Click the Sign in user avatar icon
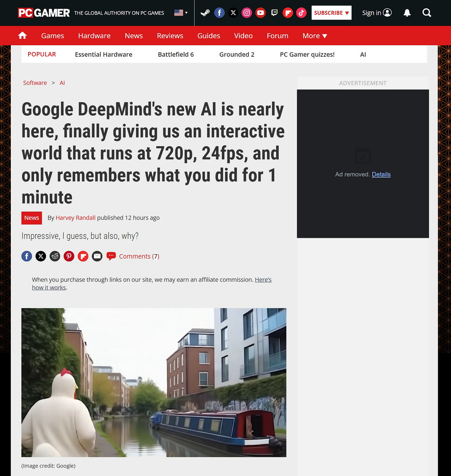 coord(388,13)
